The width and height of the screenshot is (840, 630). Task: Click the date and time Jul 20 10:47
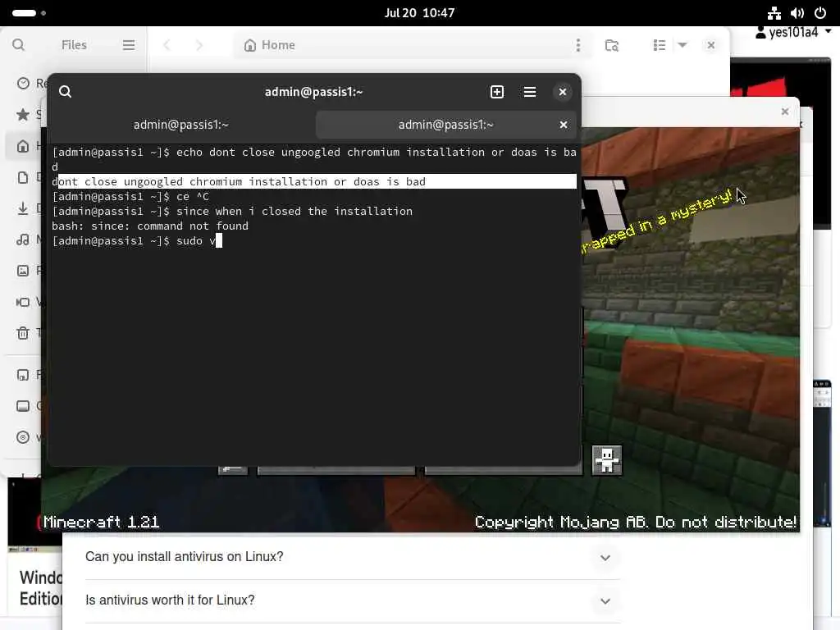[419, 13]
